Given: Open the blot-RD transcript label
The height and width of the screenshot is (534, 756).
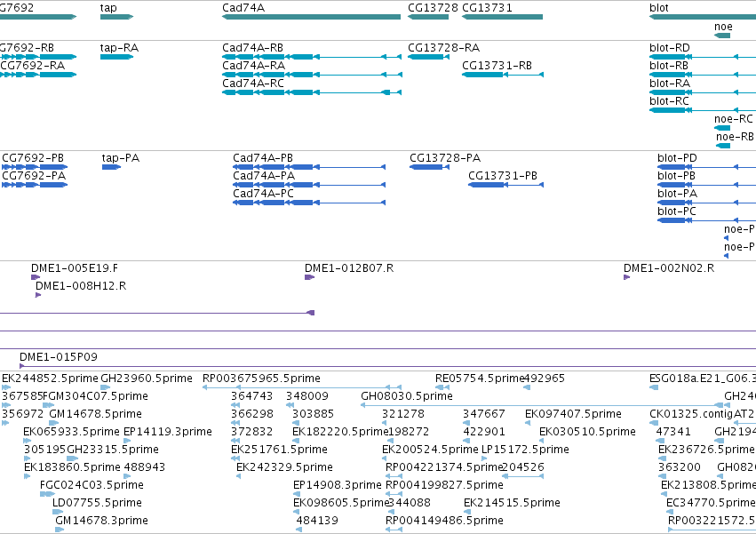Looking at the screenshot, I should click(x=670, y=48).
